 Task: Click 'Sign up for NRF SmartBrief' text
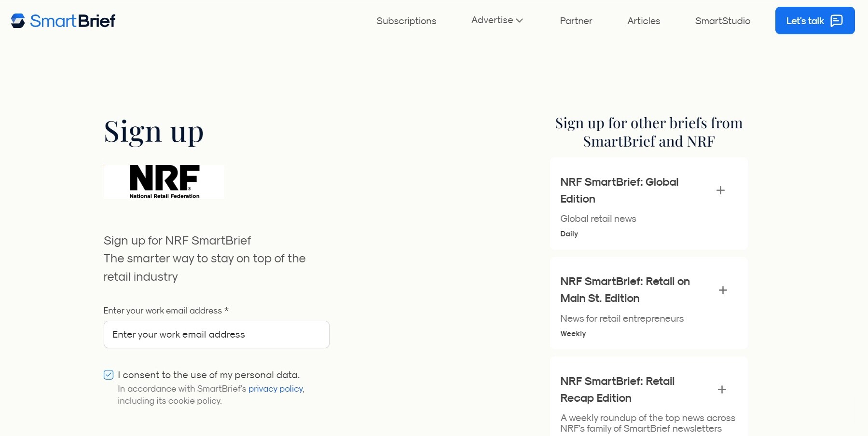click(177, 241)
